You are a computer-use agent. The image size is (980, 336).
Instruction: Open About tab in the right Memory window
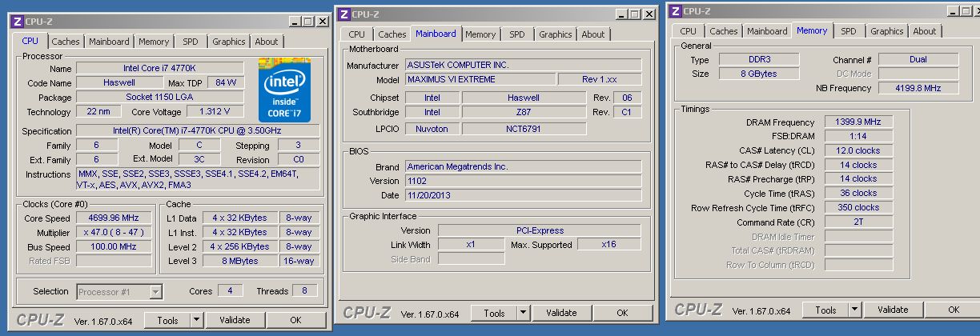pyautogui.click(x=925, y=31)
